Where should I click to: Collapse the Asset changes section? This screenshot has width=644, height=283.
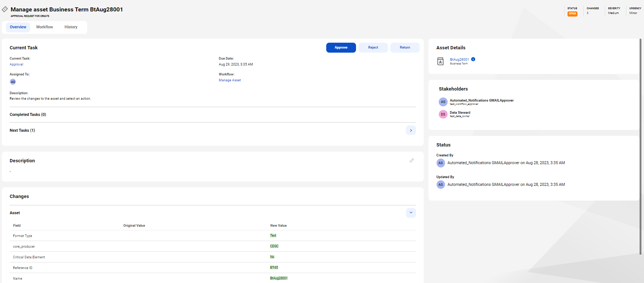point(411,213)
